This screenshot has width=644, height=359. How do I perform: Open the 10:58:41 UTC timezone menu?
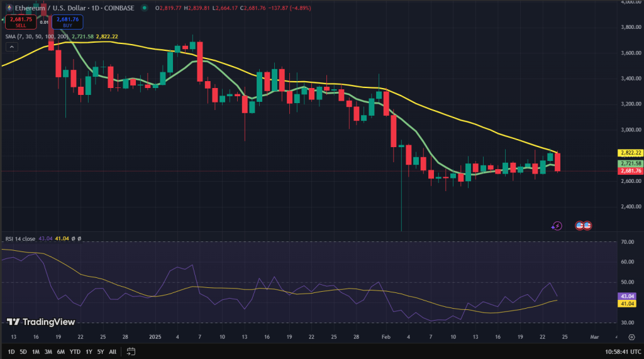click(623, 351)
